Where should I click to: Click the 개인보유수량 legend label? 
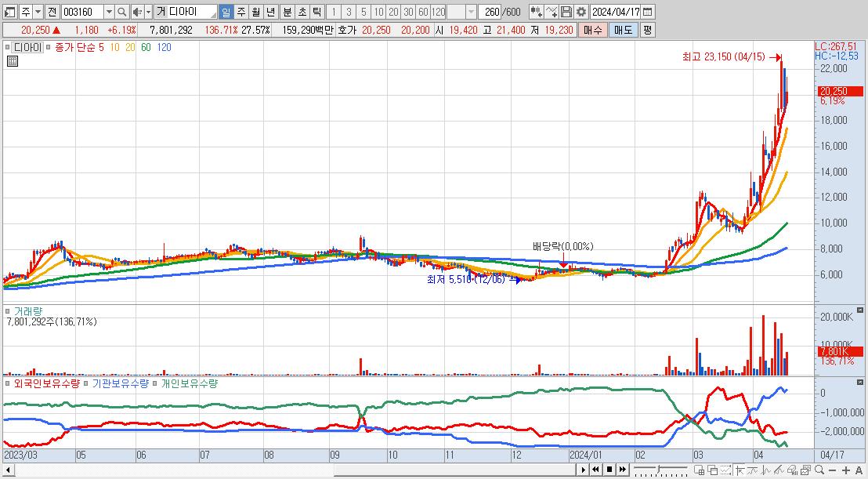coord(190,383)
